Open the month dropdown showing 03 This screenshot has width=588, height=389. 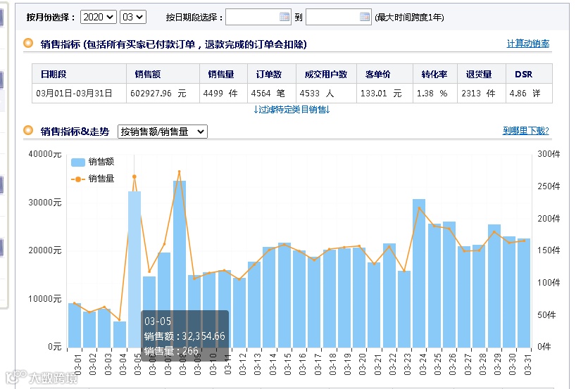(133, 18)
